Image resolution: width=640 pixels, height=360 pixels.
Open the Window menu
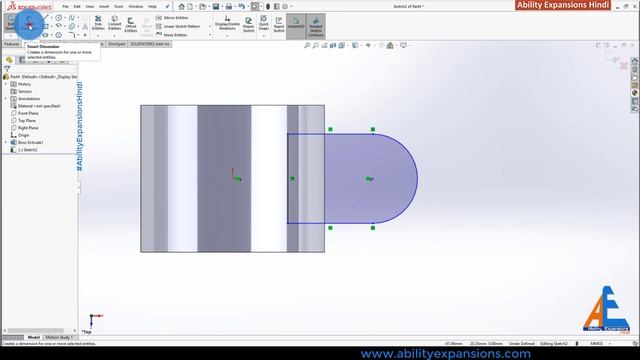[136, 7]
